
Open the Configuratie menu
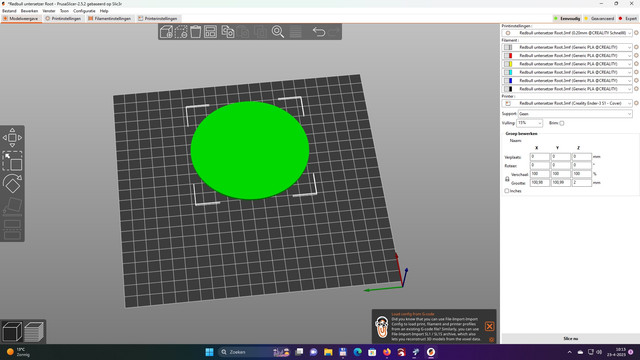click(84, 11)
